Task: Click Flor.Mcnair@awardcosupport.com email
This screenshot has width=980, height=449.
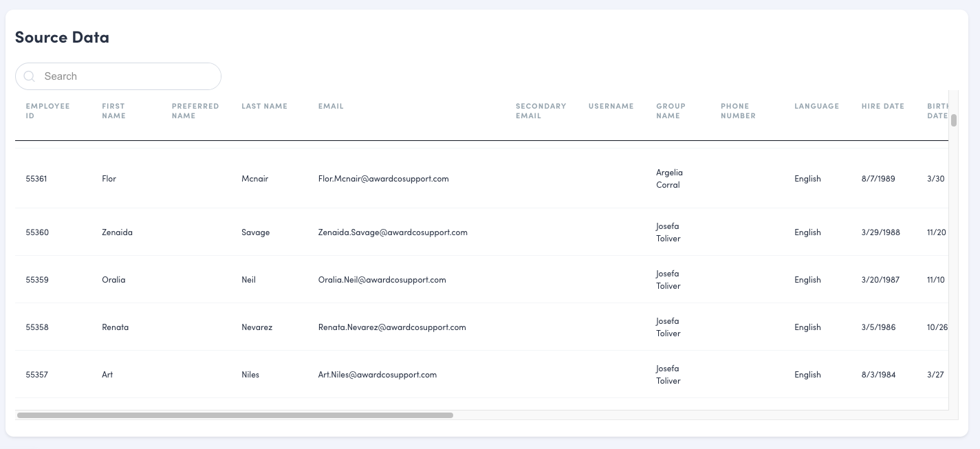Action: 383,179
